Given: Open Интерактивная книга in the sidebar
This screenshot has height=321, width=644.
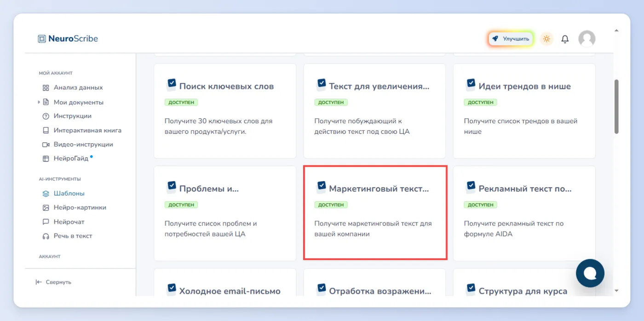Looking at the screenshot, I should 87,130.
